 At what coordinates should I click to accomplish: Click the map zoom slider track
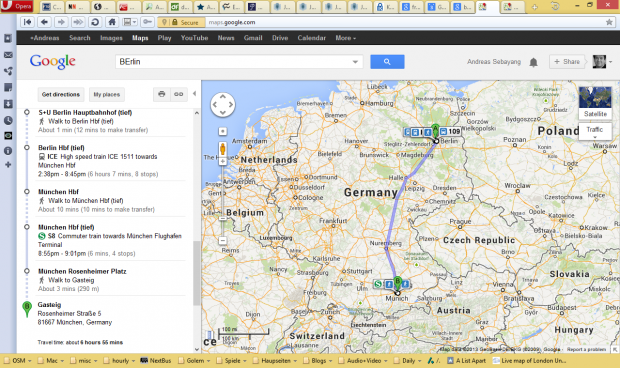tap(223, 200)
